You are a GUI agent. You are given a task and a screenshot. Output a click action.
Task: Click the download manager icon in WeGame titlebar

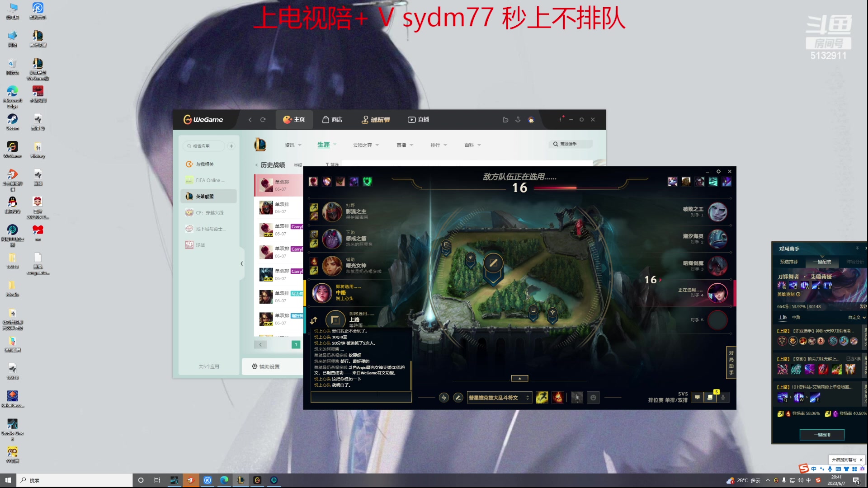518,119
